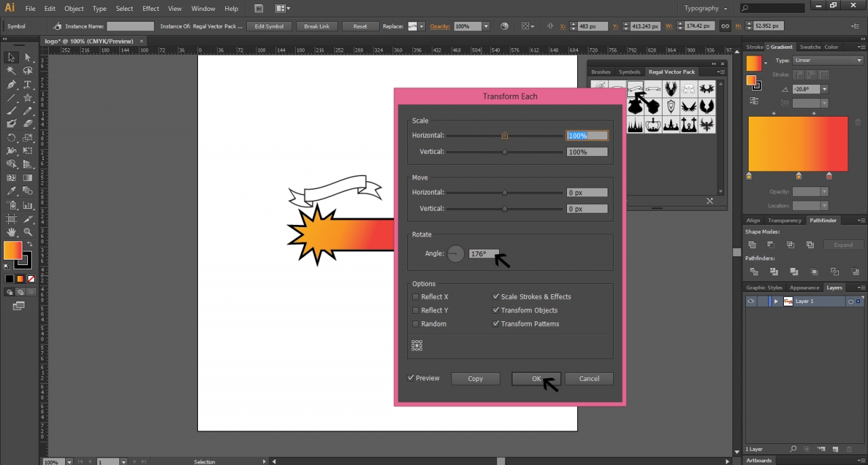Screen dimensions: 868x465
Task: Hide Layer 1 with eye icon
Action: click(751, 301)
